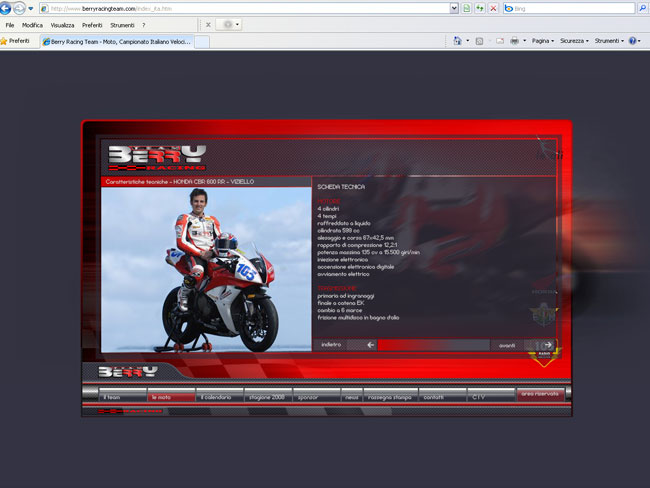
Task: Click the 'cilindrata 599 cc' spec line
Action: pos(338,231)
